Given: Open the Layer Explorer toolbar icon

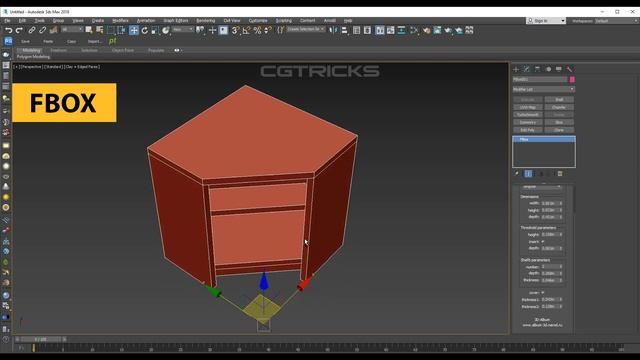Looking at the screenshot, I should [367, 30].
